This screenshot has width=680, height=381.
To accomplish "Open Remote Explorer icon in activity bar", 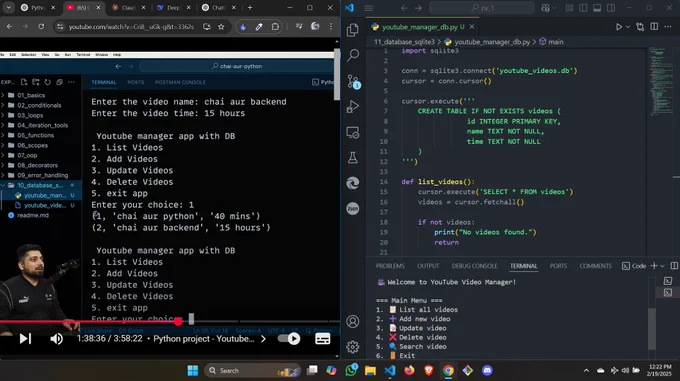I will pos(353,132).
